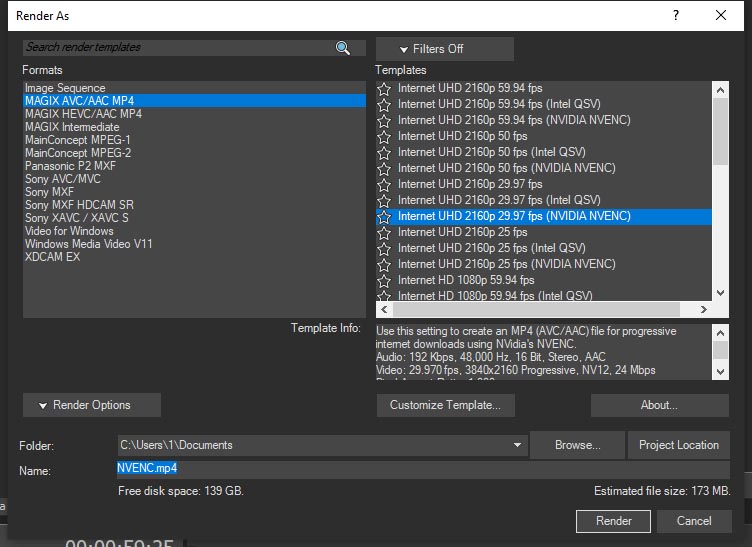Select Sony MXF HDCAM SR format
The height and width of the screenshot is (547, 752).
click(x=194, y=204)
